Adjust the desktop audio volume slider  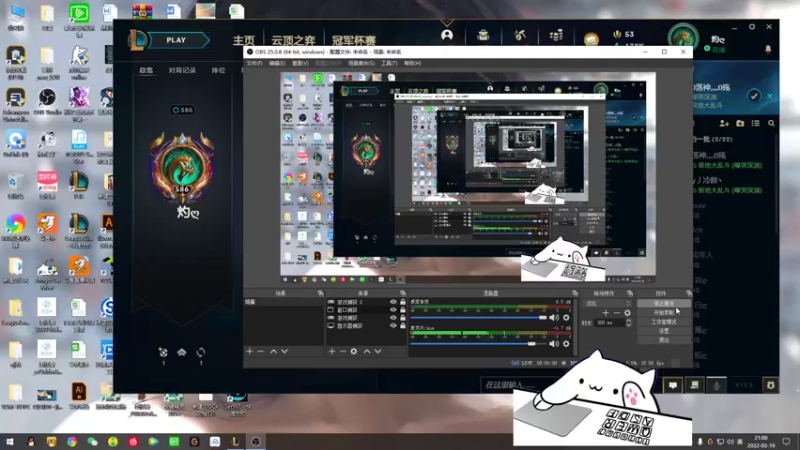point(479,317)
